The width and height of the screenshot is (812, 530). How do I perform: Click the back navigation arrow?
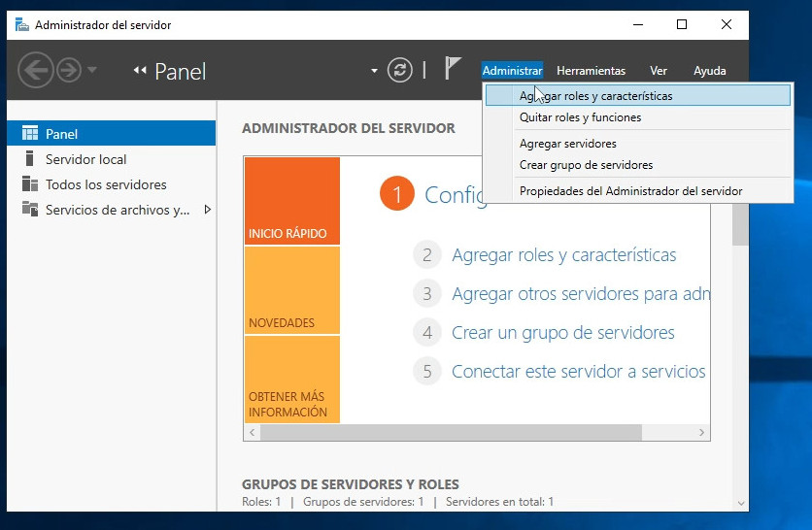pos(36,70)
